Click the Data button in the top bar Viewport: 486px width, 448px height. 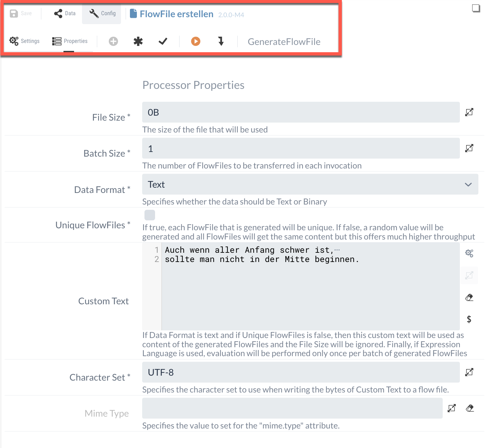point(65,14)
